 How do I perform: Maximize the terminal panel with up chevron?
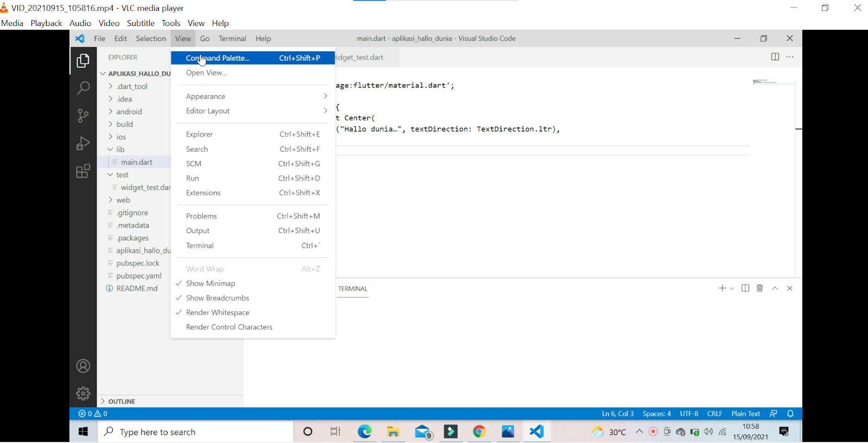coord(775,288)
